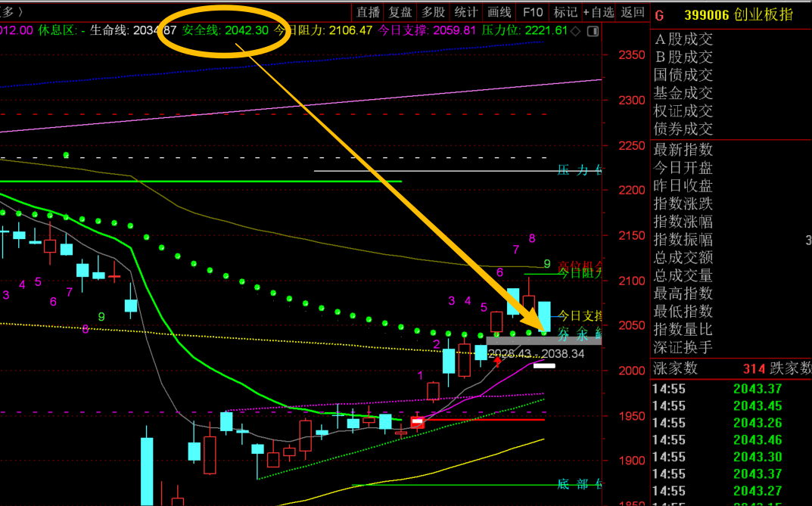Click the 2028.43 - 2038.34 range label
This screenshot has height=506, width=812.
coord(536,354)
